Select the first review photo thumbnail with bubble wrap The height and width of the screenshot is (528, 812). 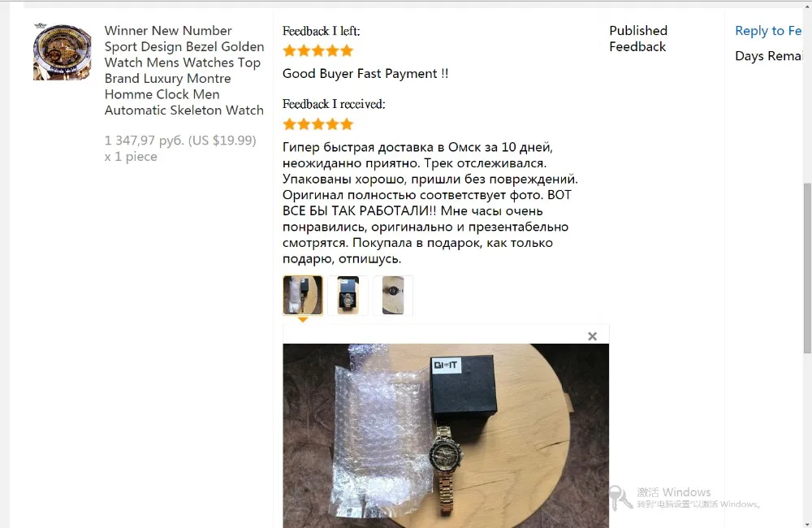click(302, 296)
